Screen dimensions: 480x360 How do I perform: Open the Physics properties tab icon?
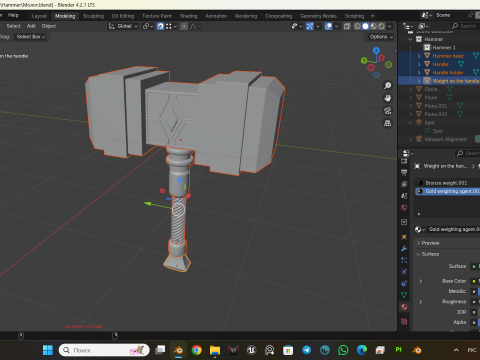pyautogui.click(x=404, y=272)
